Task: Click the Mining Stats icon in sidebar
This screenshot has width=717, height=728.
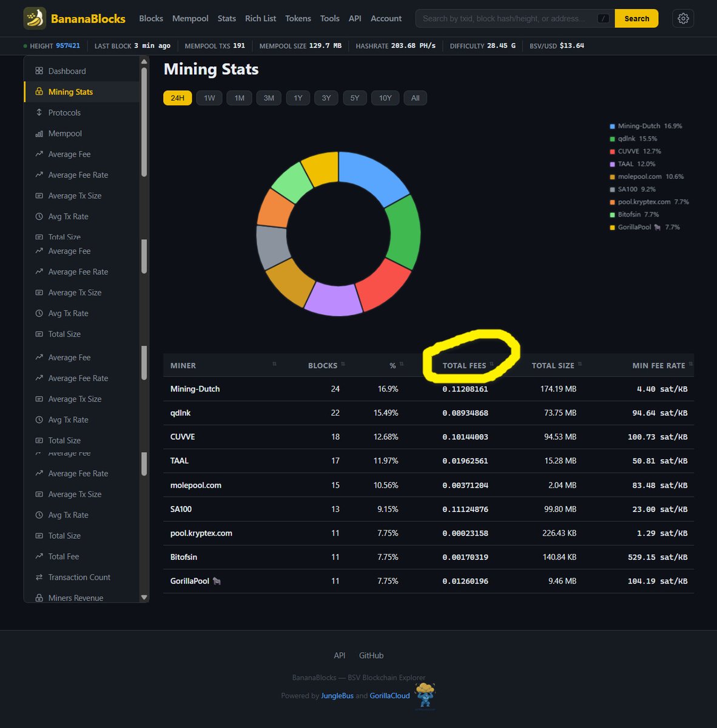Action: (39, 92)
